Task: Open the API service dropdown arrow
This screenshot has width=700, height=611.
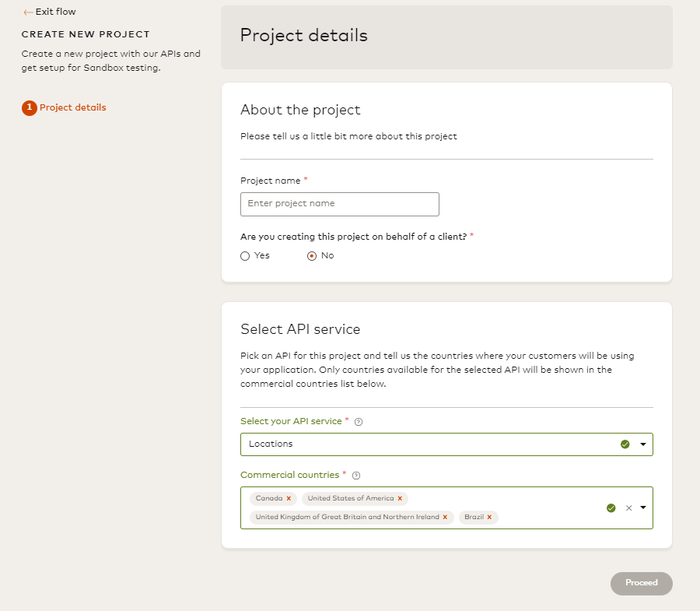Action: click(x=643, y=444)
